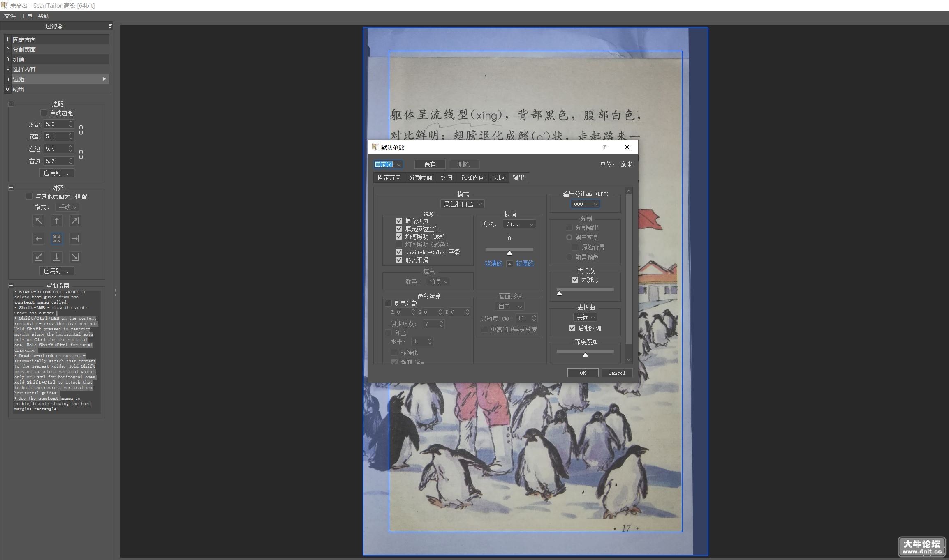Open the 600 DPI output resolution dropdown
The width and height of the screenshot is (949, 560).
click(x=585, y=204)
